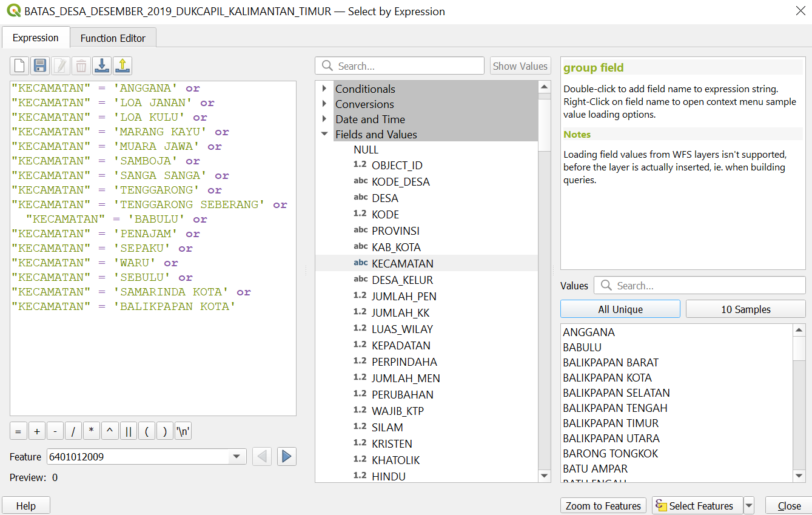Select the KAB_KOTA field in list
This screenshot has width=812, height=515.
(x=396, y=247)
